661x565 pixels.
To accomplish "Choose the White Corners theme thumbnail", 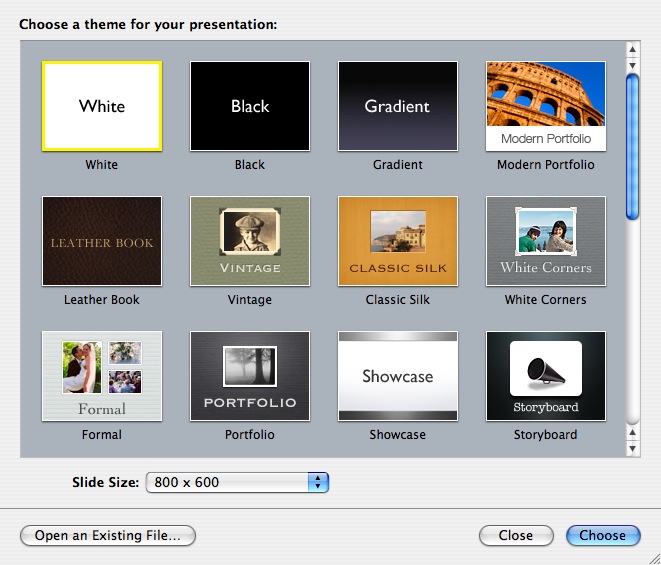I will (545, 241).
